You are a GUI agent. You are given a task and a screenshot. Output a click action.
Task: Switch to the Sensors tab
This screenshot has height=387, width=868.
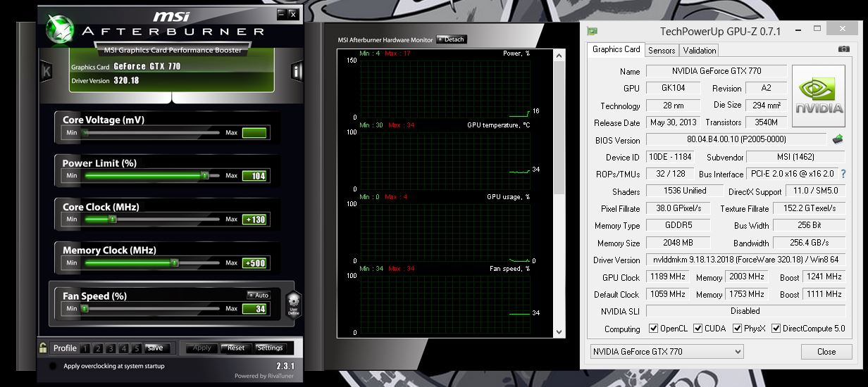[x=662, y=50]
